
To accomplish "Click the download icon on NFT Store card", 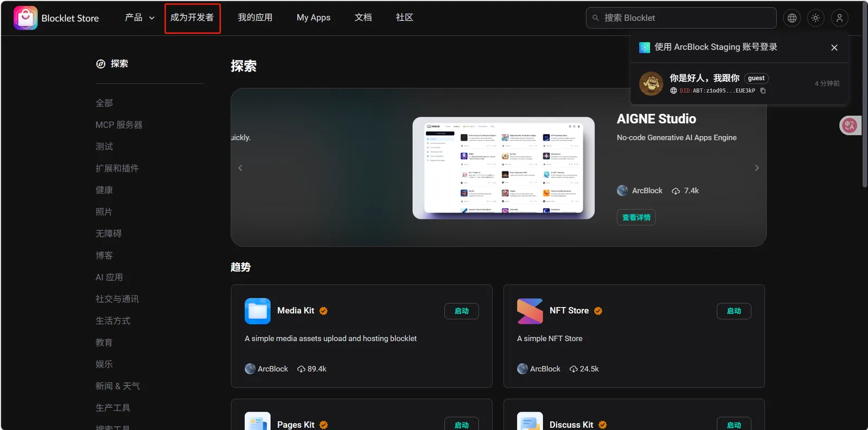I will [x=573, y=369].
